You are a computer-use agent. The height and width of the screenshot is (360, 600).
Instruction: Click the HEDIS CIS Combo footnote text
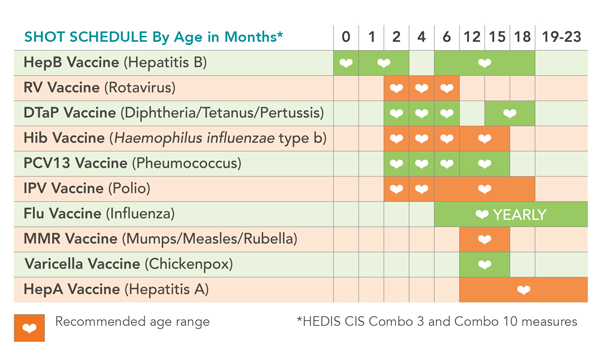437,321
